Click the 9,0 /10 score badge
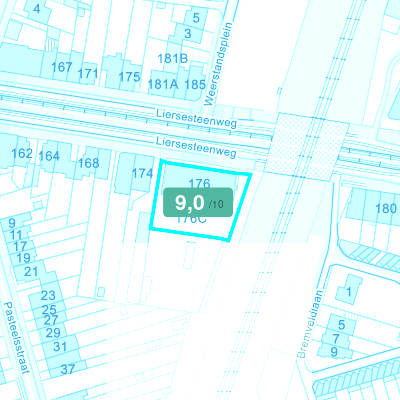This screenshot has width=400, height=400. tap(198, 202)
